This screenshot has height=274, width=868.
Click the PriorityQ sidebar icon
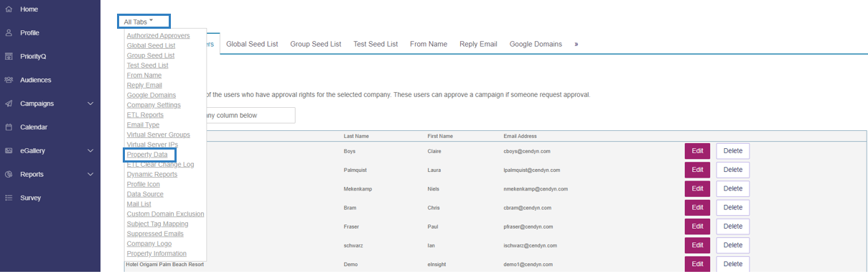[9, 56]
